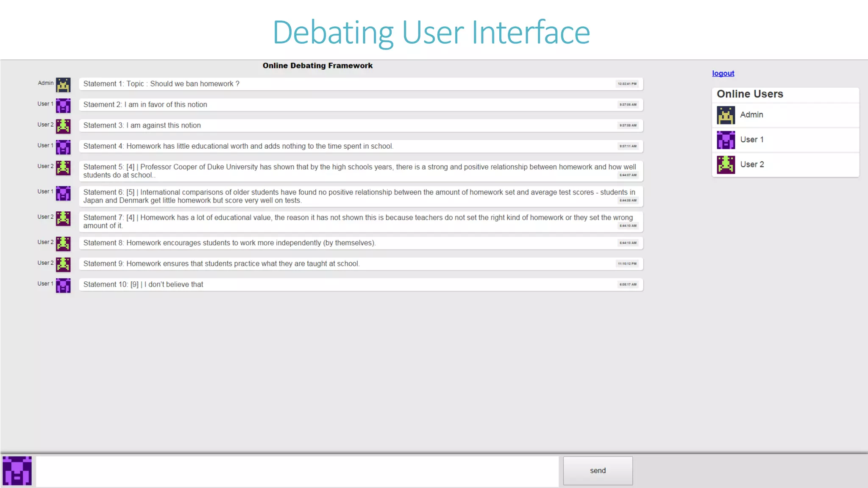Select Statement 1 homework topic message
Image resolution: width=868 pixels, height=488 pixels.
click(x=161, y=84)
